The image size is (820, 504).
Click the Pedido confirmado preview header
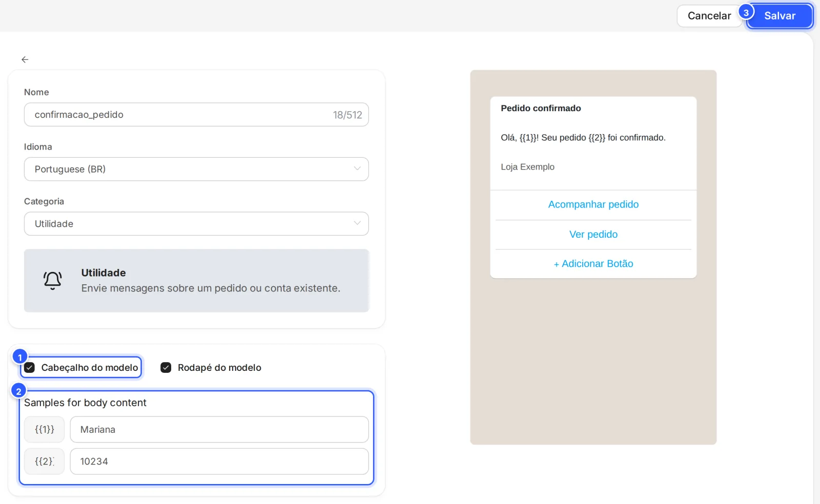[x=541, y=108]
